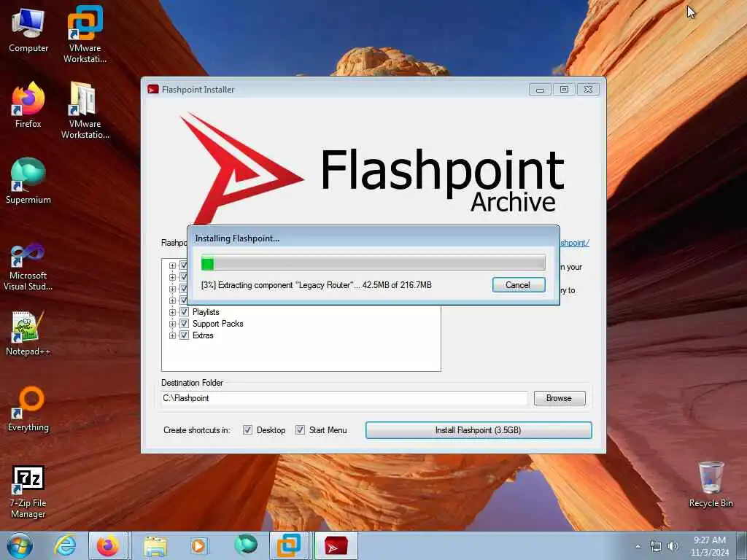Screen dimensions: 747x560
Task: Toggle the Start Menu shortcut checkbox
Action: (300, 430)
